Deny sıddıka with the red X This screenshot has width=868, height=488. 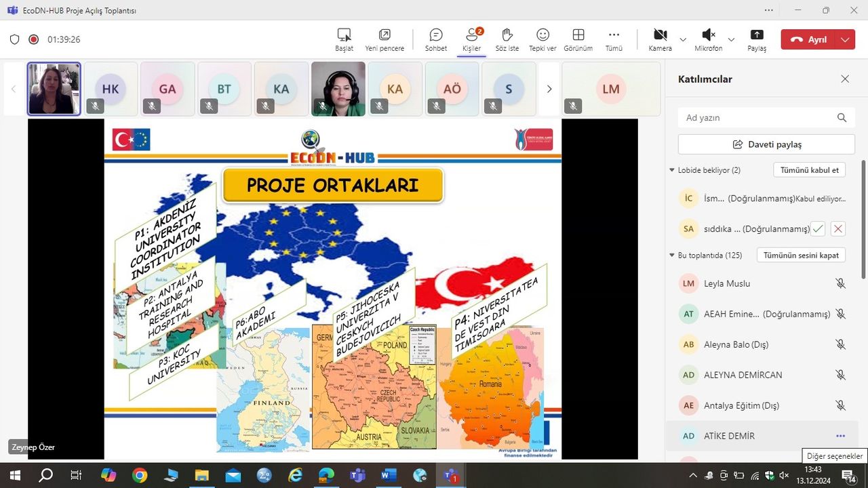[x=838, y=228]
